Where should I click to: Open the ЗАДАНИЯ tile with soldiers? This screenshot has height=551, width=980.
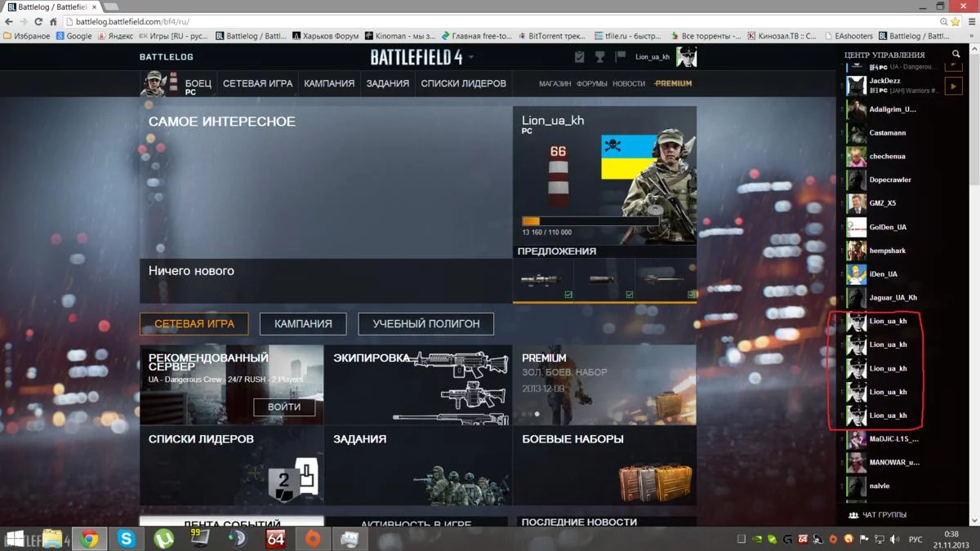[417, 465]
